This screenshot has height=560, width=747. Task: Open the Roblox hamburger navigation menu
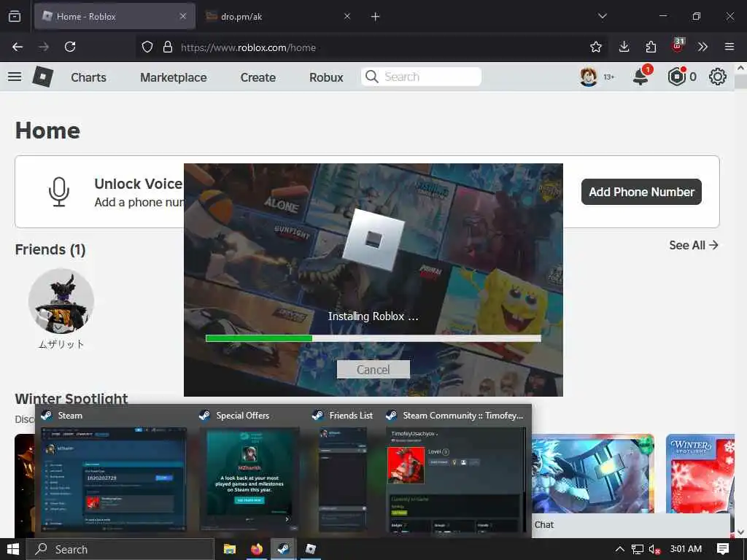pyautogui.click(x=15, y=77)
